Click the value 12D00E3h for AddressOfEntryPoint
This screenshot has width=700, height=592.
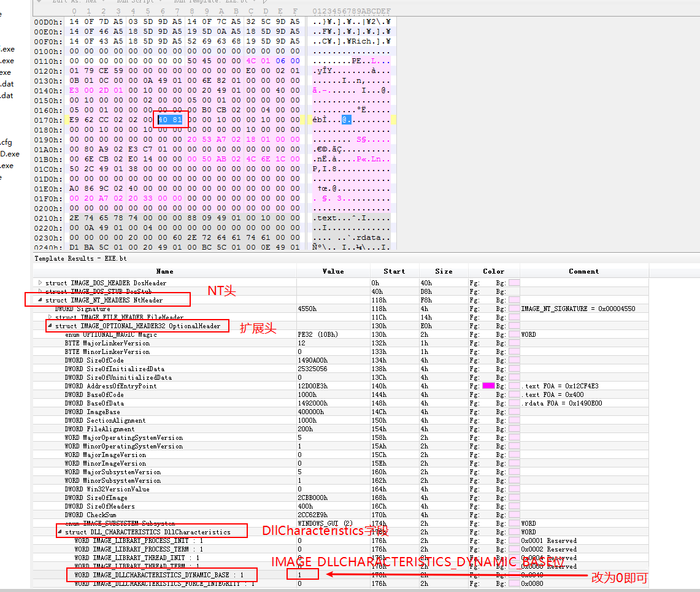click(312, 386)
